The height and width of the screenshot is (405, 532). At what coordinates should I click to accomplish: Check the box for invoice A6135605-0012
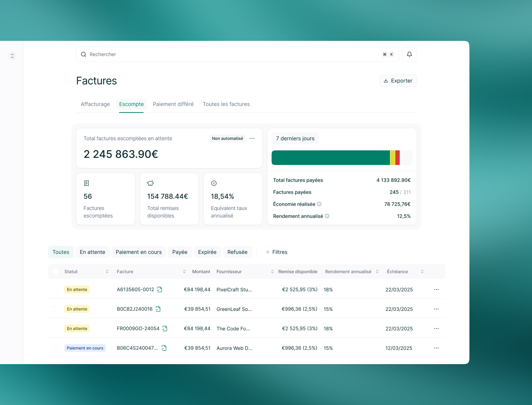point(55,289)
